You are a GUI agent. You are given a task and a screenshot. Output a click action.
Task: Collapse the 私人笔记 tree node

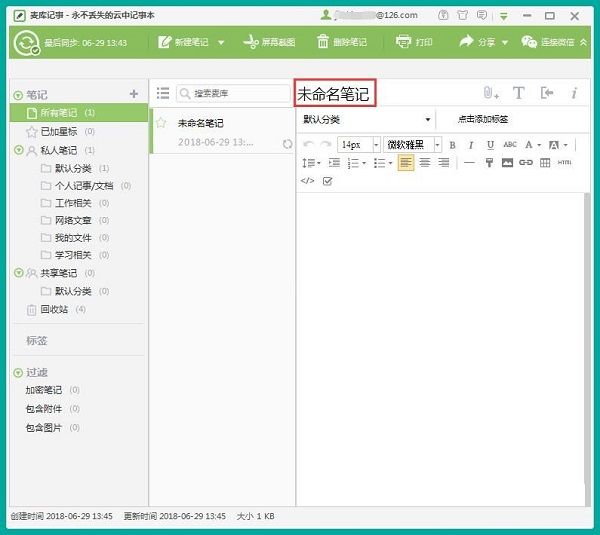point(19,150)
